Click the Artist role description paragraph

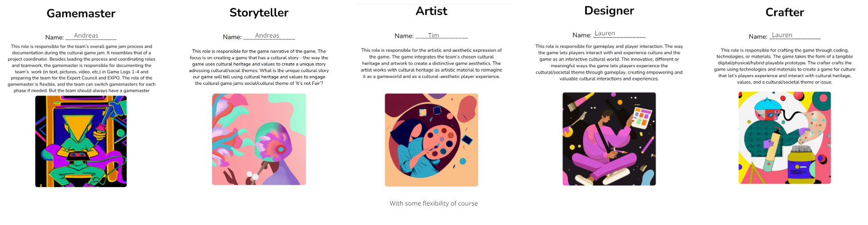432,63
